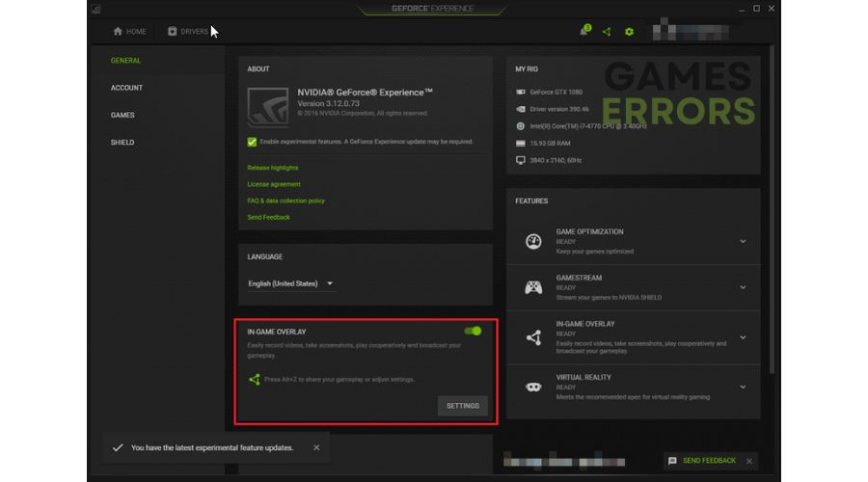Image resolution: width=868 pixels, height=482 pixels.
Task: Open the English (United States) language dropdown
Action: point(290,283)
